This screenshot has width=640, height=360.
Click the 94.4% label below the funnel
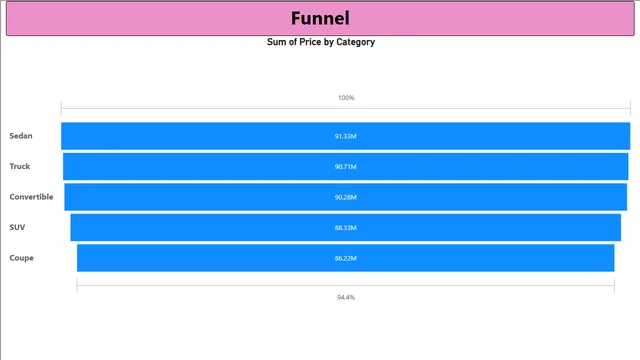pyautogui.click(x=346, y=297)
